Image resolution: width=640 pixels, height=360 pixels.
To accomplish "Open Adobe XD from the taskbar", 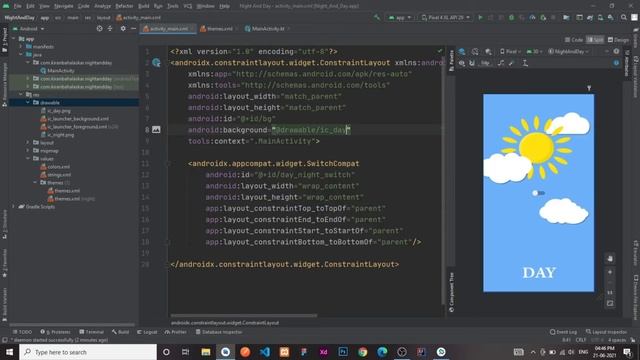I will click(x=323, y=352).
